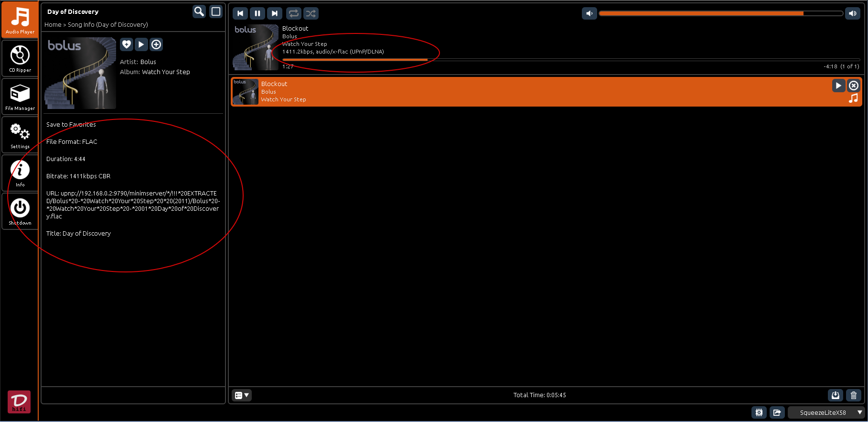Toggle shuffle mode
This screenshot has width=868, height=422.
311,13
